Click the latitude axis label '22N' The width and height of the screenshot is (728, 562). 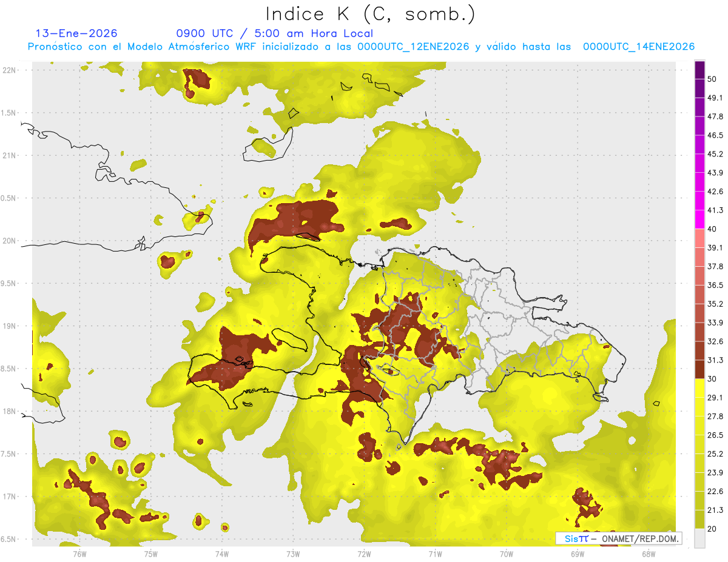9,70
